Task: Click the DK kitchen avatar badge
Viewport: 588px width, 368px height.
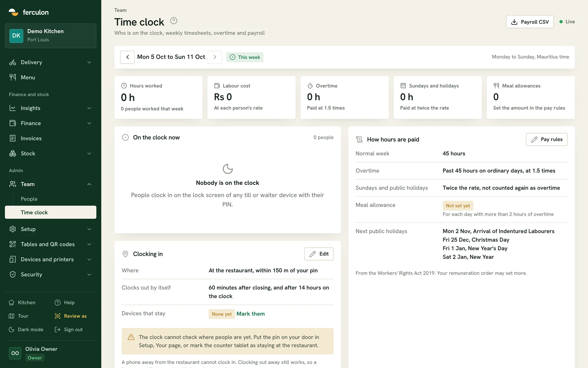Action: click(16, 36)
